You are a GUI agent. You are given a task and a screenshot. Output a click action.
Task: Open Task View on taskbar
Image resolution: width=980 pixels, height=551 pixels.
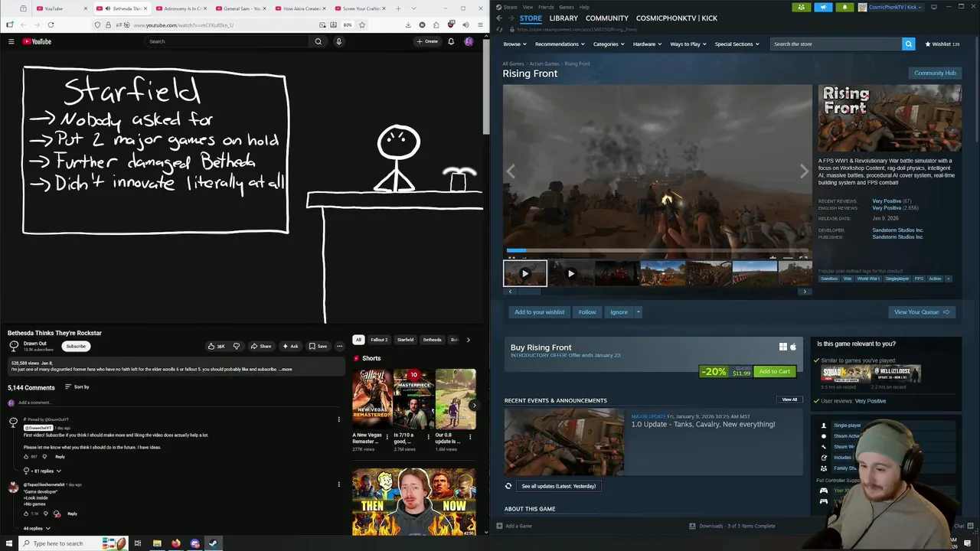point(138,543)
